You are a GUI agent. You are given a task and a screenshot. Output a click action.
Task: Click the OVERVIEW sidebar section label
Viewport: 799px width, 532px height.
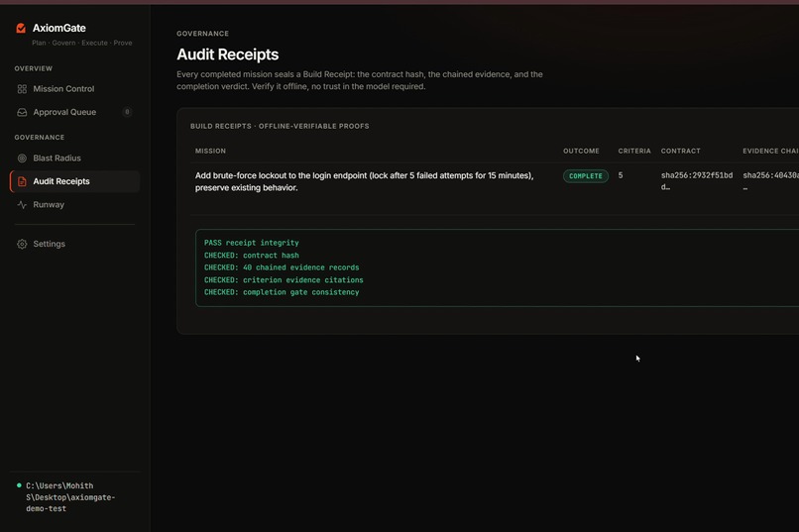click(33, 68)
